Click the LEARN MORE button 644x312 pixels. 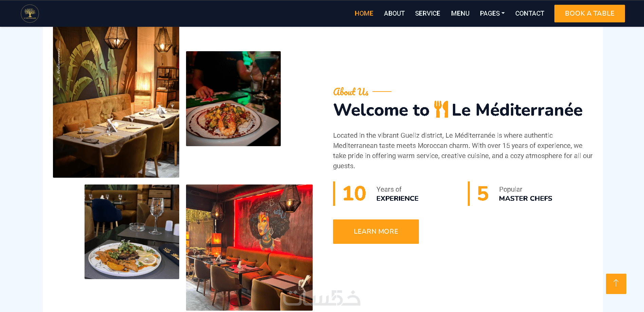376,232
